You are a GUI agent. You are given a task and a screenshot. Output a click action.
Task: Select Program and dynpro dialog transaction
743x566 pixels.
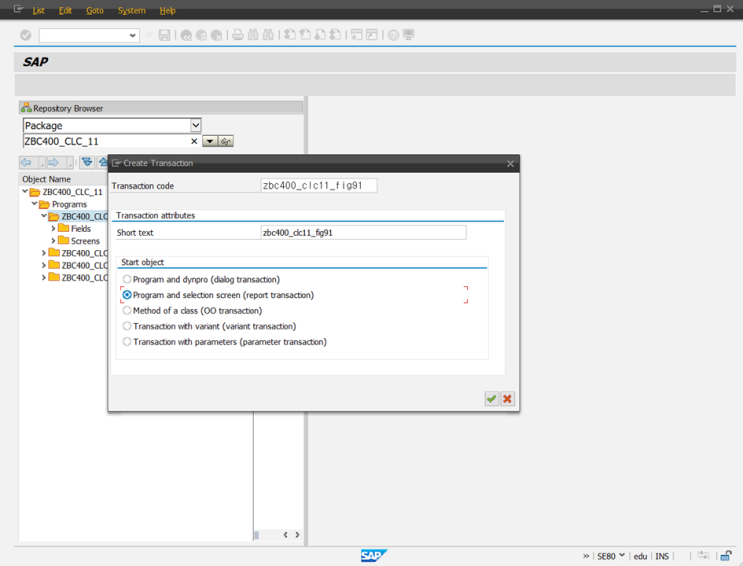click(127, 280)
